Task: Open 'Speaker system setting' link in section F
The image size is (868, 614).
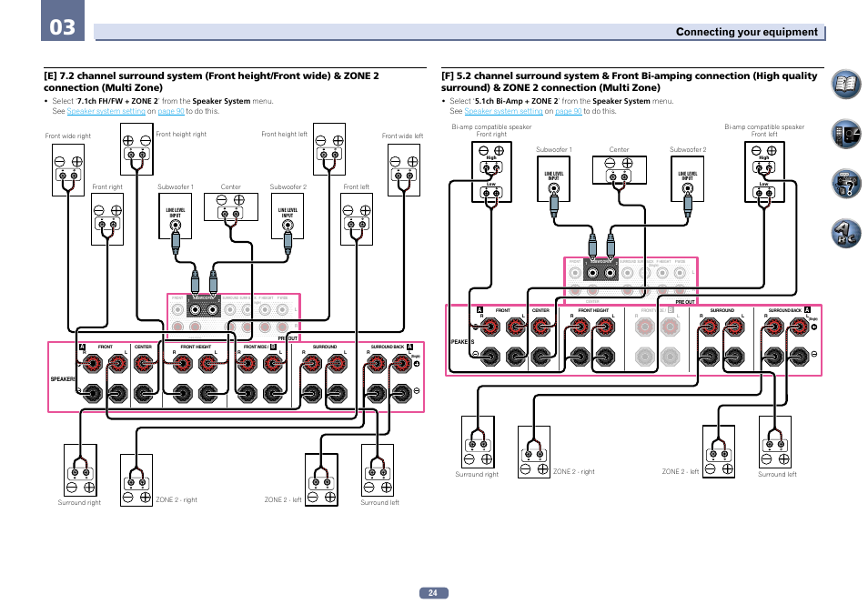Action: point(503,111)
